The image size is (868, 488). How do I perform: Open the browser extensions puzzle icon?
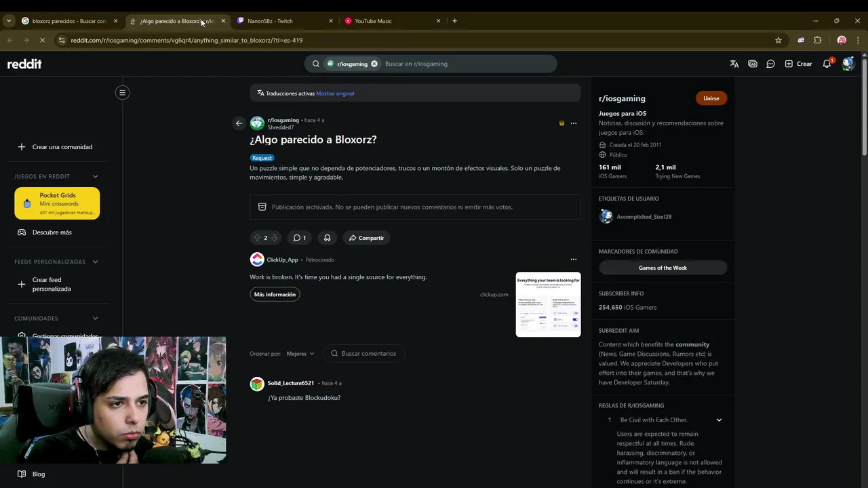click(x=818, y=40)
